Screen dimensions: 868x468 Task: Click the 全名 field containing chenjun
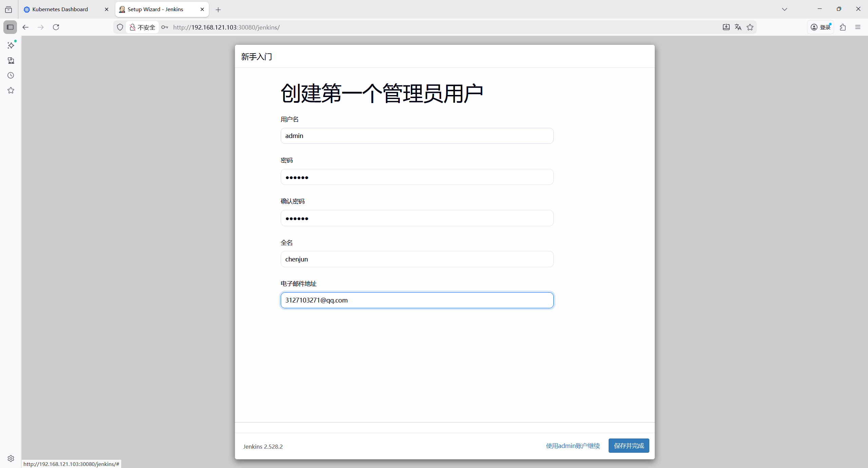click(417, 259)
